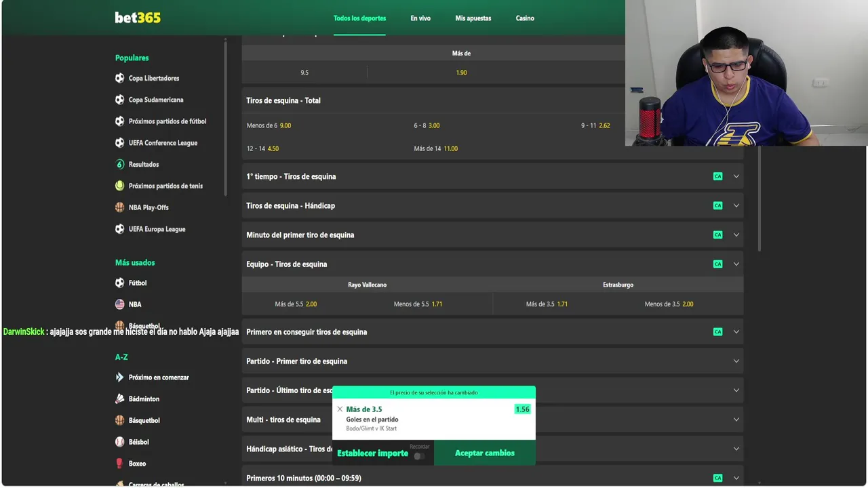The image size is (868, 488).
Task: Click the bet365 logo
Action: [x=138, y=18]
